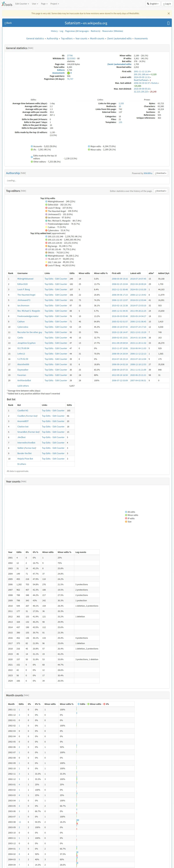
Task: Sort editors table by First edit column
Action: click(116, 273)
